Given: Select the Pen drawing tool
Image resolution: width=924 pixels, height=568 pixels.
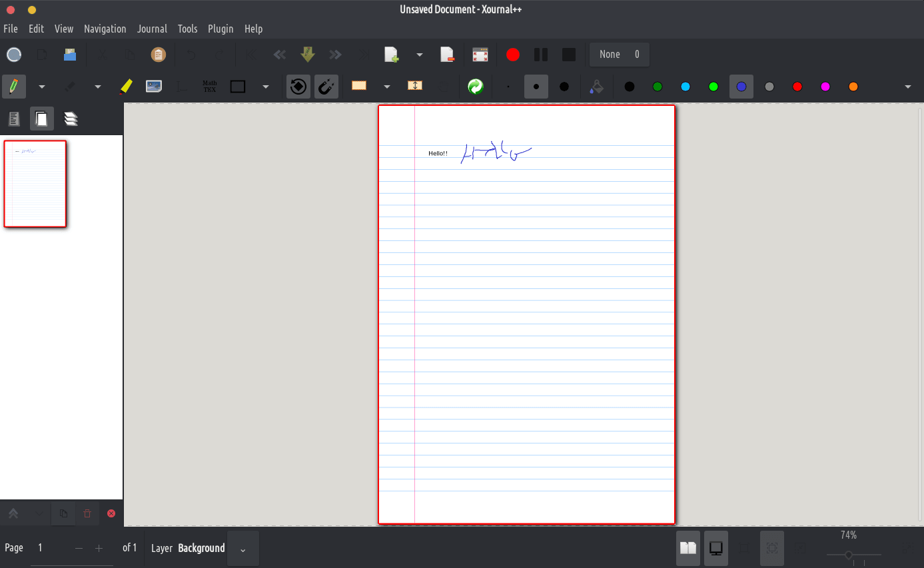Looking at the screenshot, I should [x=13, y=87].
